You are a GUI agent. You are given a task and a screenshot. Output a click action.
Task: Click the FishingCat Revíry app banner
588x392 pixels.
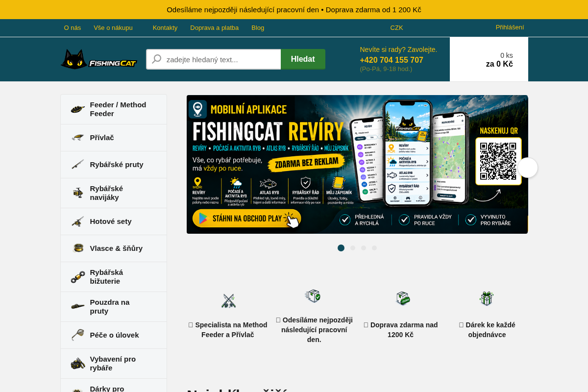tap(357, 164)
